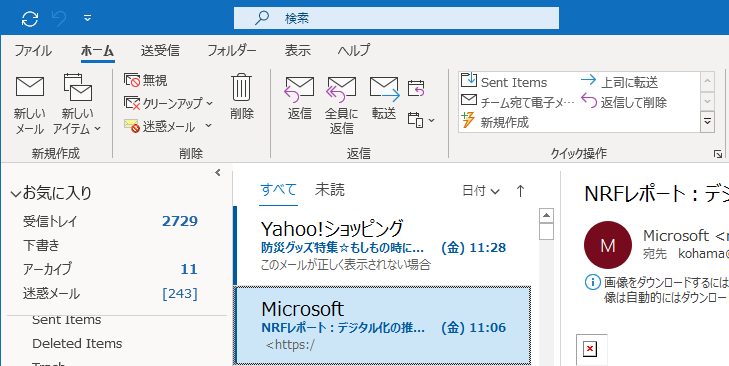Click into the 検索 search box
Image resolution: width=729 pixels, height=366 pixels.
(x=396, y=18)
